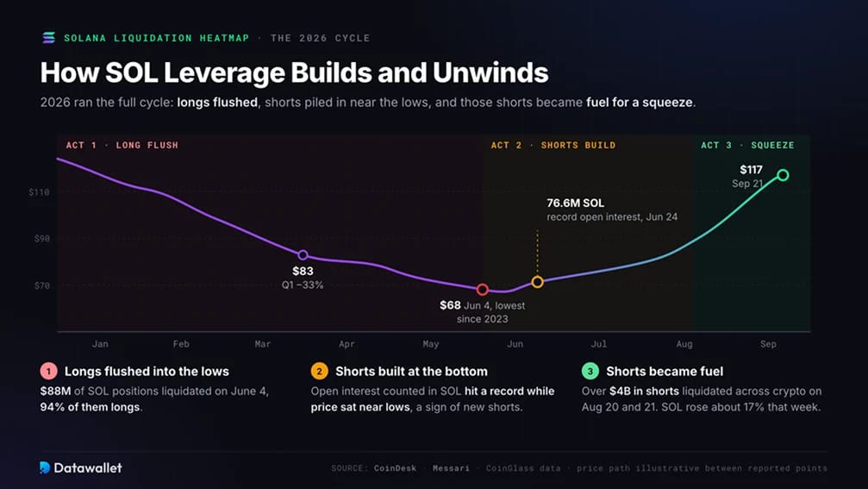Viewport: 868px width, 489px height.
Task: Click the Jun month axis label
Action: point(515,344)
